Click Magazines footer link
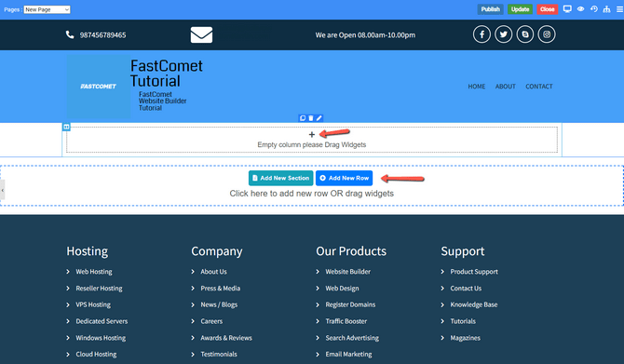The image size is (624, 364). [x=466, y=338]
